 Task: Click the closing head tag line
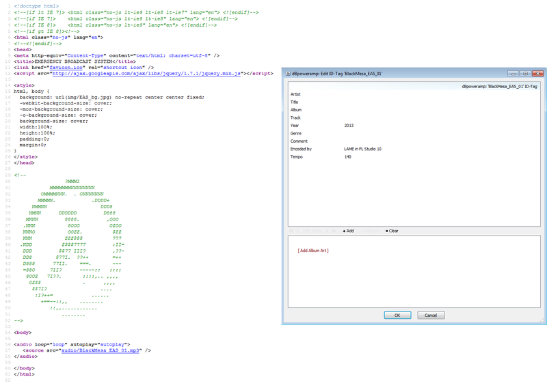point(24,163)
